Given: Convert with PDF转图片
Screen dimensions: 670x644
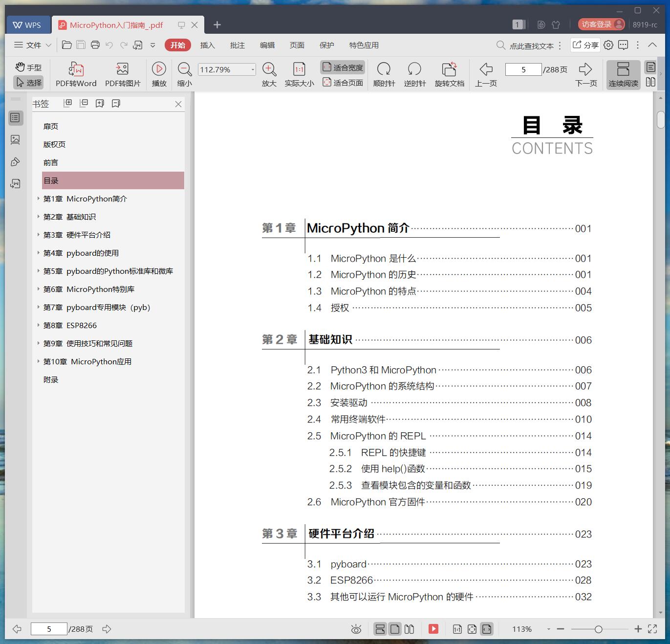Looking at the screenshot, I should tap(123, 75).
